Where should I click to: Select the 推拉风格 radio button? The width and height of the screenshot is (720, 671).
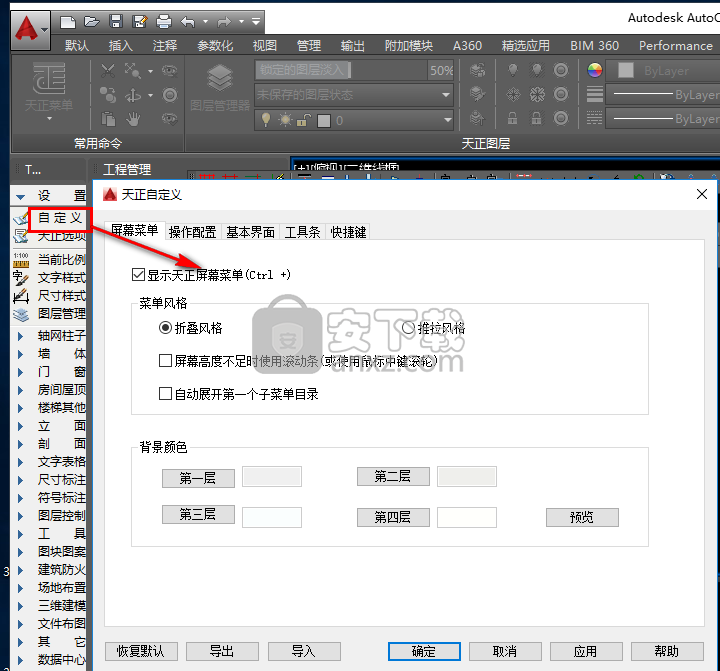pos(408,328)
